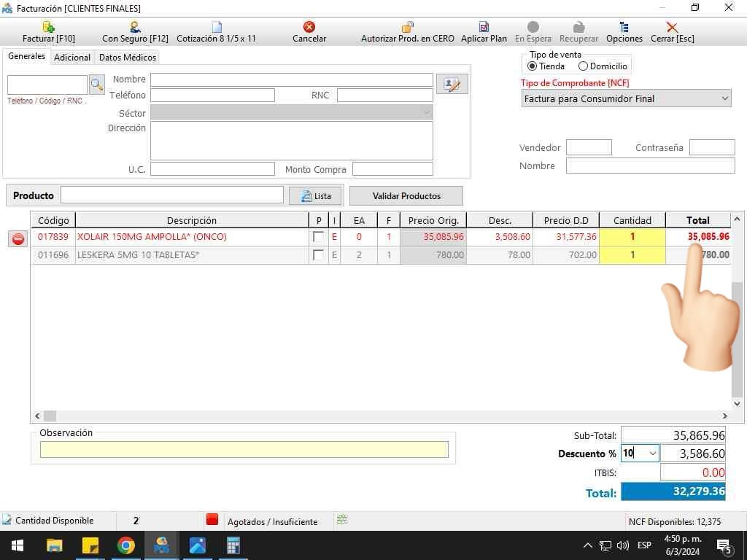Check the P box for XOLAIR 150MG
The width and height of the screenshot is (747, 560).
318,237
